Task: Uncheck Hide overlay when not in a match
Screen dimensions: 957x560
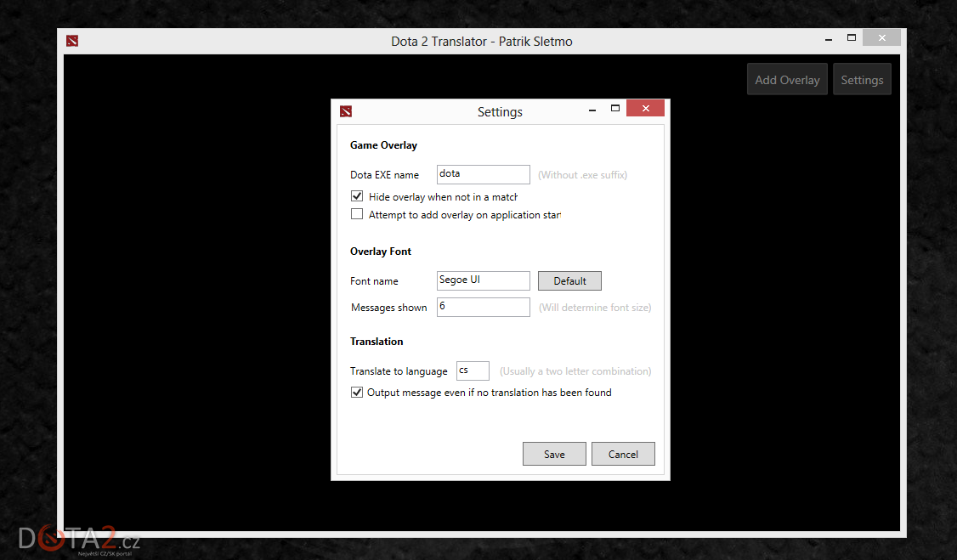Action: tap(357, 196)
